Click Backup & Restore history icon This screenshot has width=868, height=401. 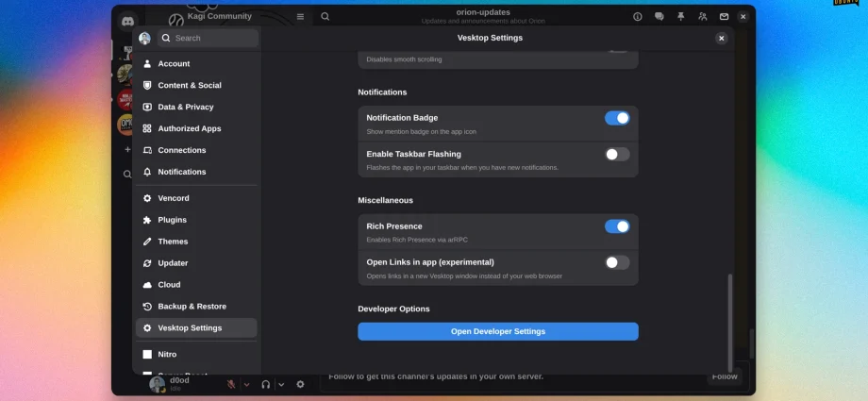point(147,307)
